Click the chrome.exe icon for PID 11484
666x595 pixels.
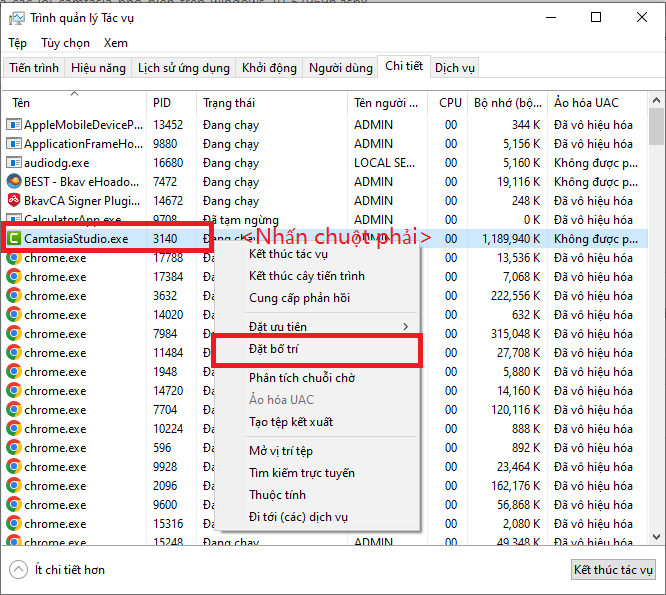point(14,352)
